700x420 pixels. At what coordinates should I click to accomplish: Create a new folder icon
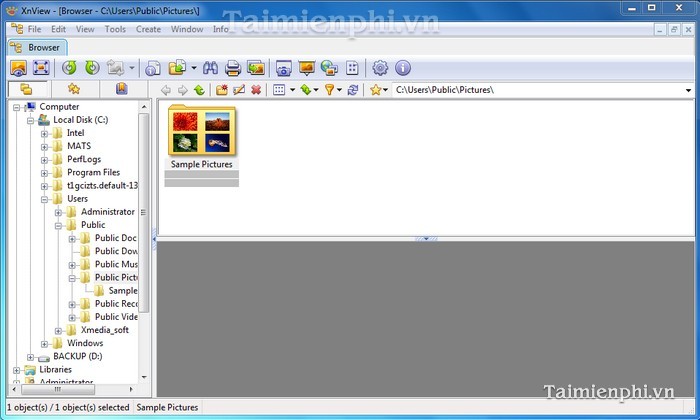tap(222, 90)
